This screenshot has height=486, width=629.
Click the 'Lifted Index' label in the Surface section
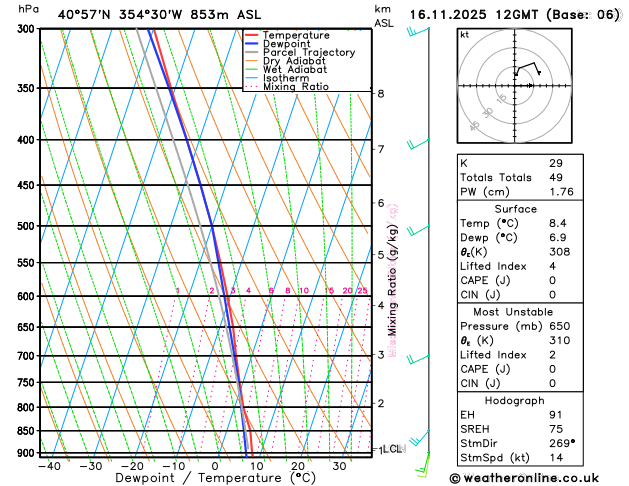pyautogui.click(x=493, y=266)
